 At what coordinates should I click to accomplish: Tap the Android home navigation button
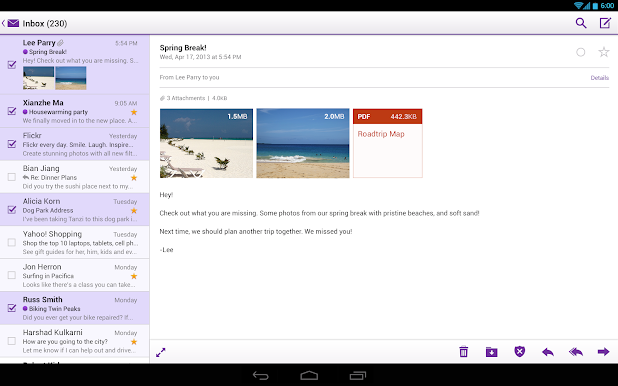click(309, 375)
